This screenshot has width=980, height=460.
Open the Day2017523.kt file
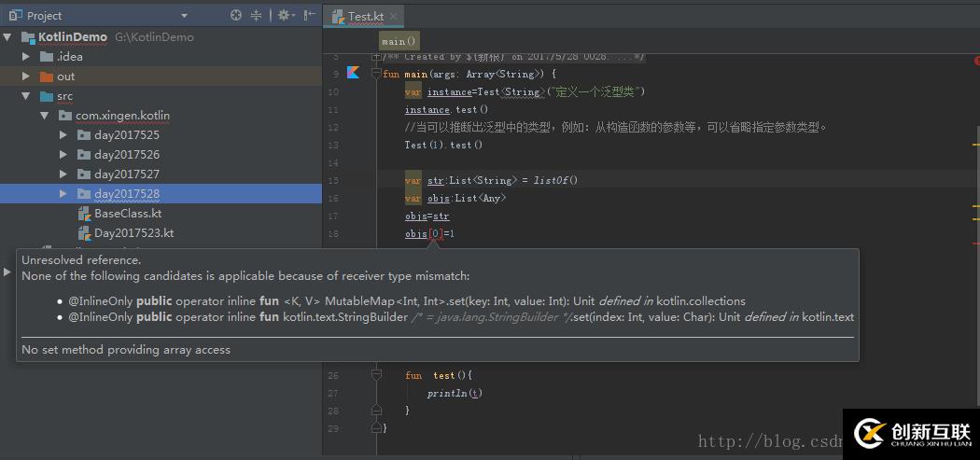133,233
